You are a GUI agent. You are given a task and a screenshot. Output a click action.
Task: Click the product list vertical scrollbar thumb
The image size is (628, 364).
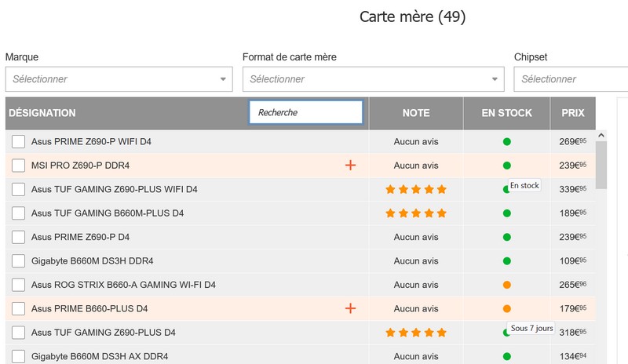pos(601,165)
